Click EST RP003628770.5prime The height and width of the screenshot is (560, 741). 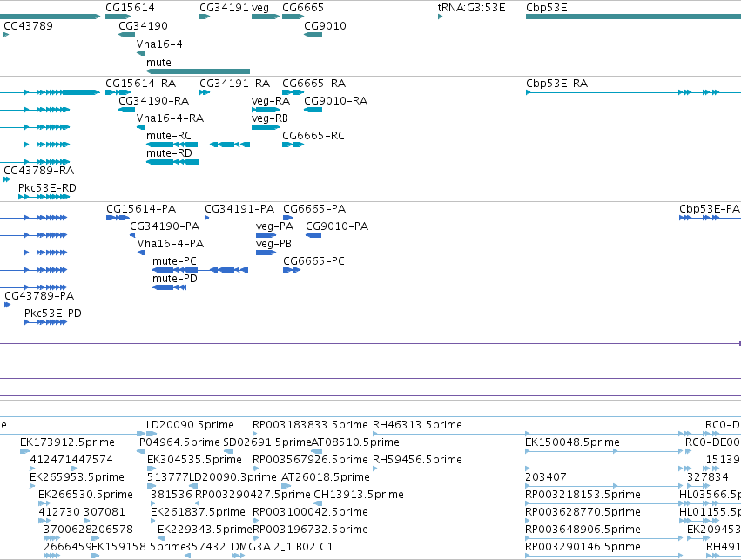[583, 512]
